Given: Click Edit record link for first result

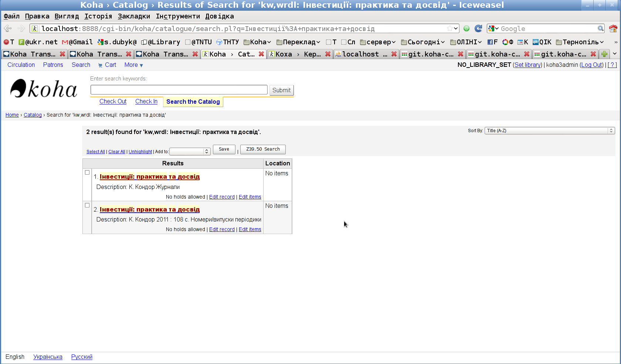Looking at the screenshot, I should 222,197.
